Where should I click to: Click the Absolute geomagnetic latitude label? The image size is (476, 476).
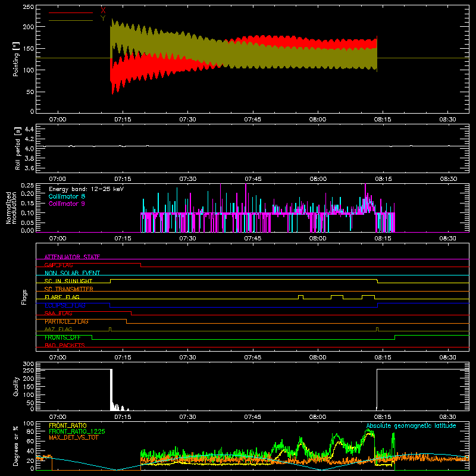411,425
